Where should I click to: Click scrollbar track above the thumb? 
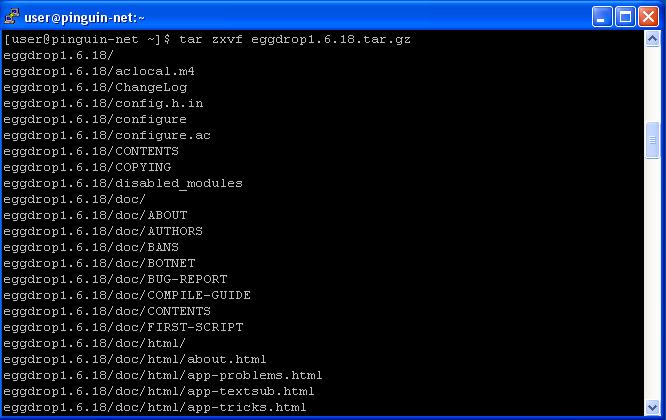(x=652, y=85)
